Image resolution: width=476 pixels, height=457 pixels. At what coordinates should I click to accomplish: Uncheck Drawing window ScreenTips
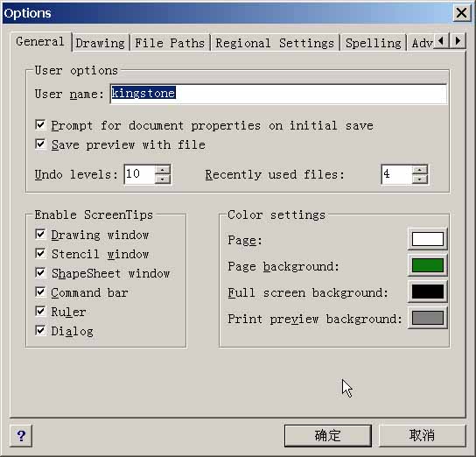pyautogui.click(x=40, y=234)
